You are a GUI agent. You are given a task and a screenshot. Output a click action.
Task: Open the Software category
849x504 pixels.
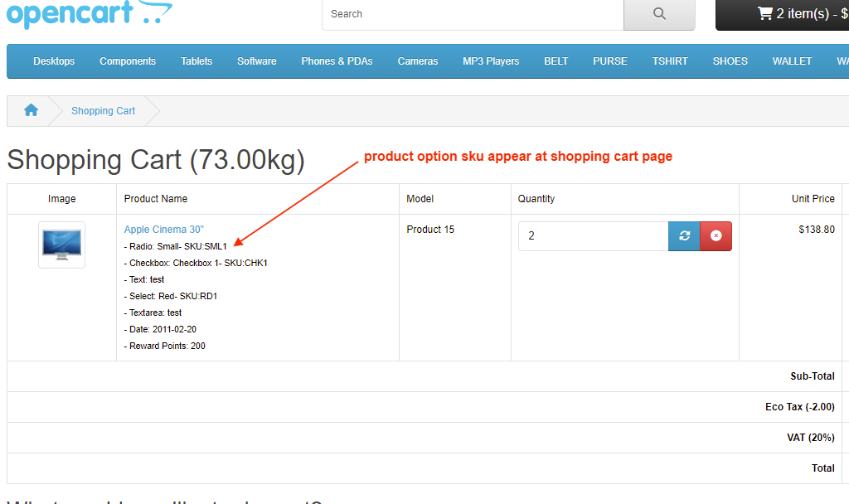pos(256,61)
